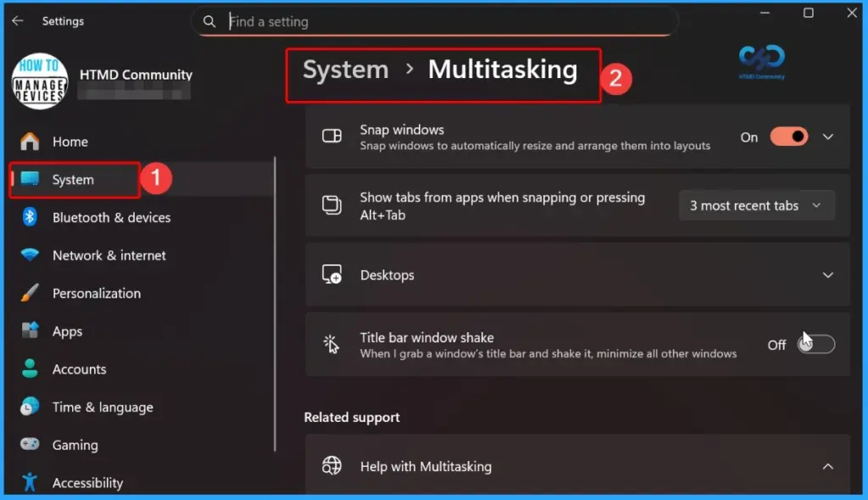868x500 pixels.
Task: Expand the Desktops section chevron
Action: coord(827,275)
